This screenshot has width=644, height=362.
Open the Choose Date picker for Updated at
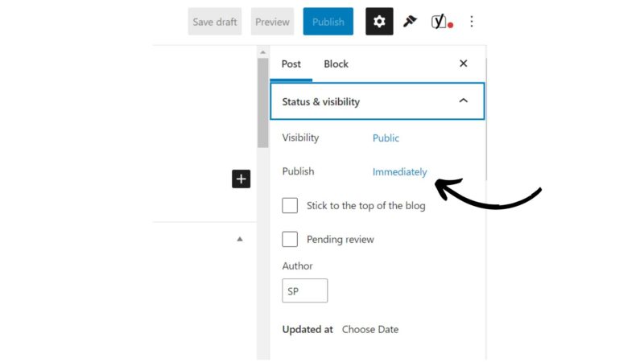point(370,330)
